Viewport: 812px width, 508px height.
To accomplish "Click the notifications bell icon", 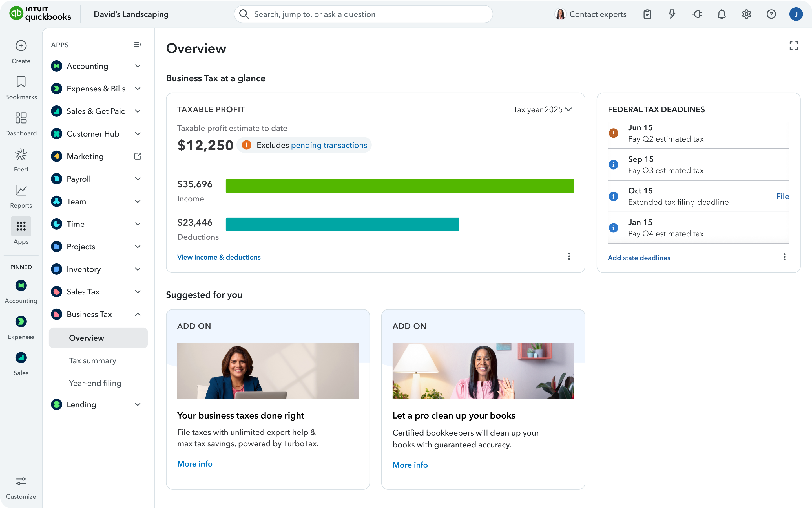I will pos(721,14).
